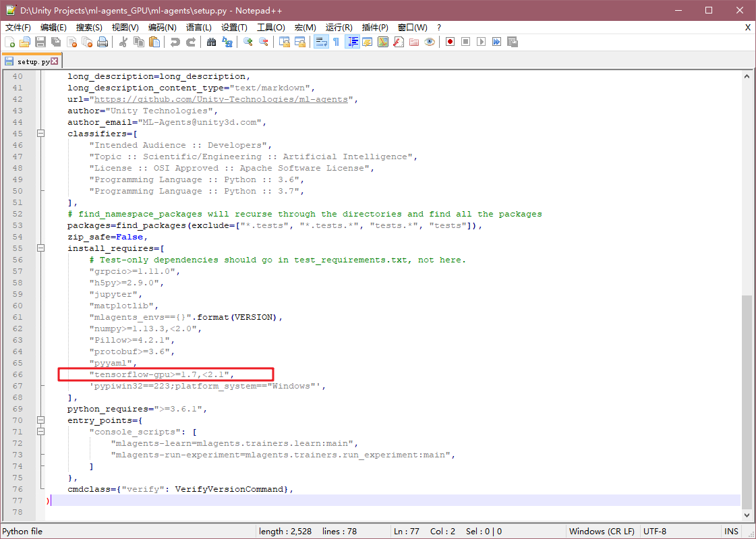Print the document with the printer icon
Image resolution: width=756 pixels, height=539 pixels.
pyautogui.click(x=103, y=42)
